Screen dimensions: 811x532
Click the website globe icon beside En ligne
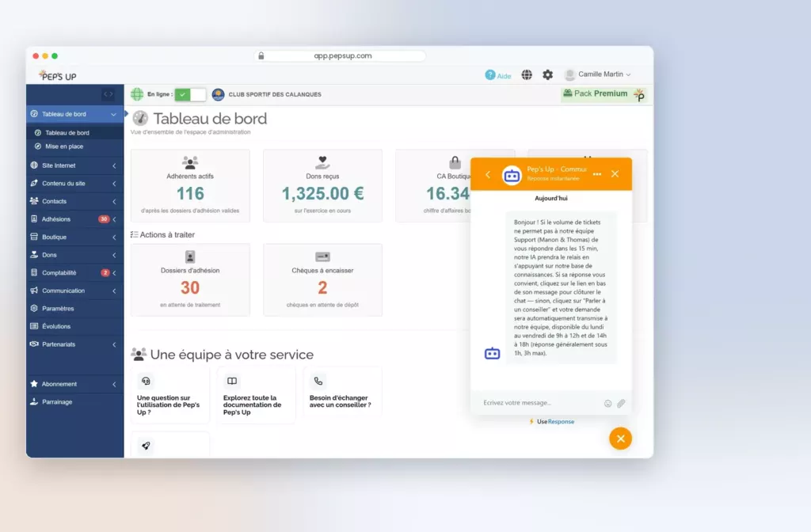[137, 94]
